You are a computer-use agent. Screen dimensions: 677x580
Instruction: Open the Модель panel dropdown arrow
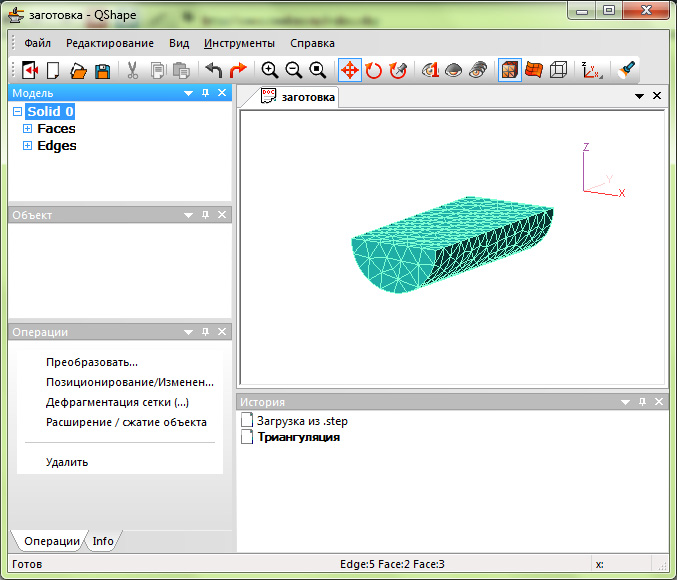tap(188, 93)
